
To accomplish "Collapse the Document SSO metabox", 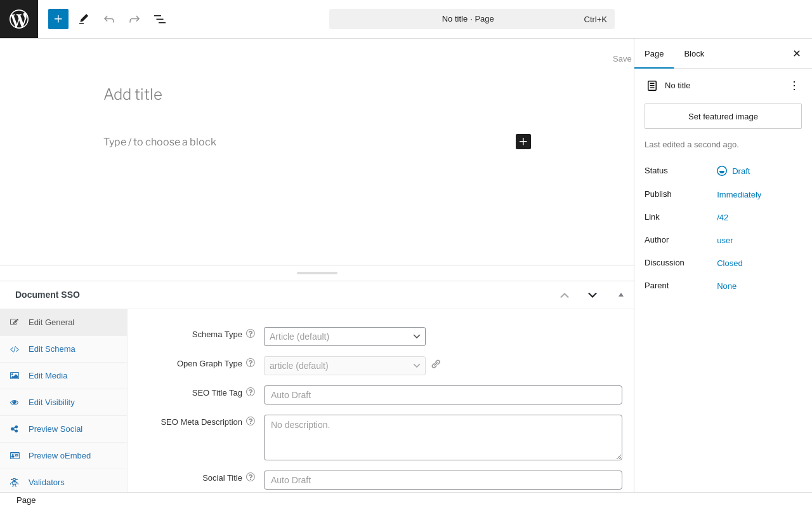I will coord(621,295).
